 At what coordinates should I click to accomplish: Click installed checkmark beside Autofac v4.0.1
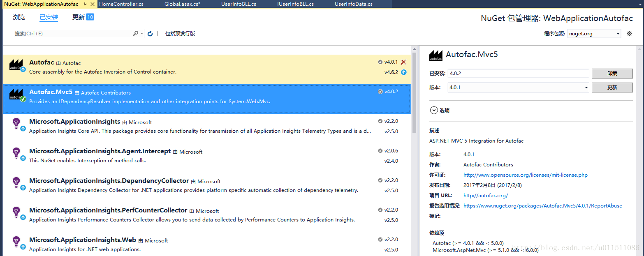(380, 62)
